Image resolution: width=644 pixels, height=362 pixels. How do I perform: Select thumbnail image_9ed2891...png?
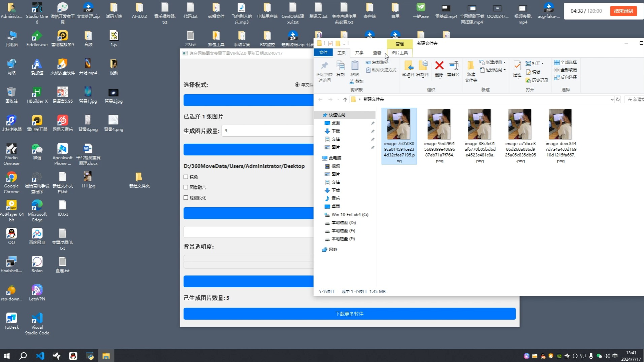(439, 136)
